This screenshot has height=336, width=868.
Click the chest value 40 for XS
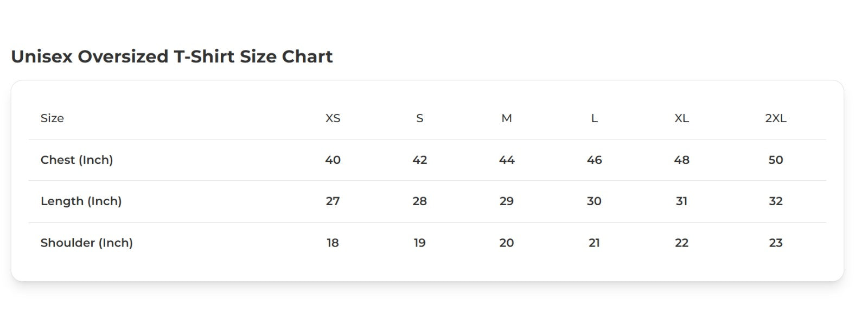333,160
